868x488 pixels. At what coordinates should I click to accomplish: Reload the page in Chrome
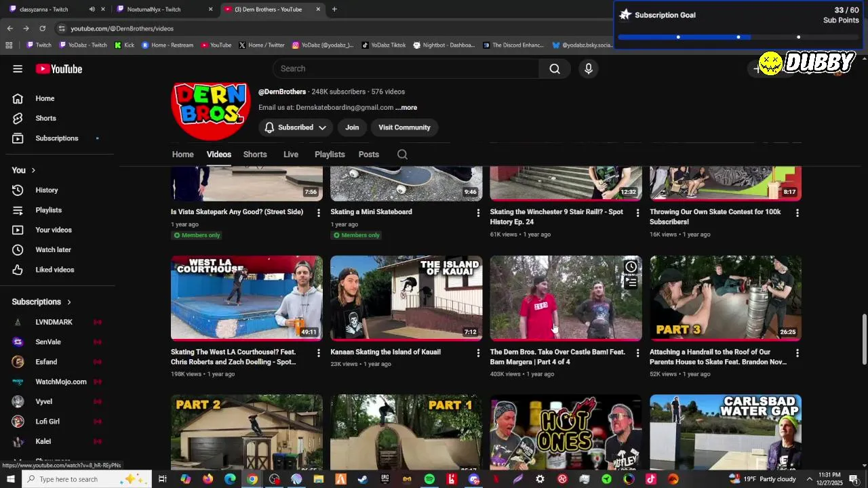[42, 28]
